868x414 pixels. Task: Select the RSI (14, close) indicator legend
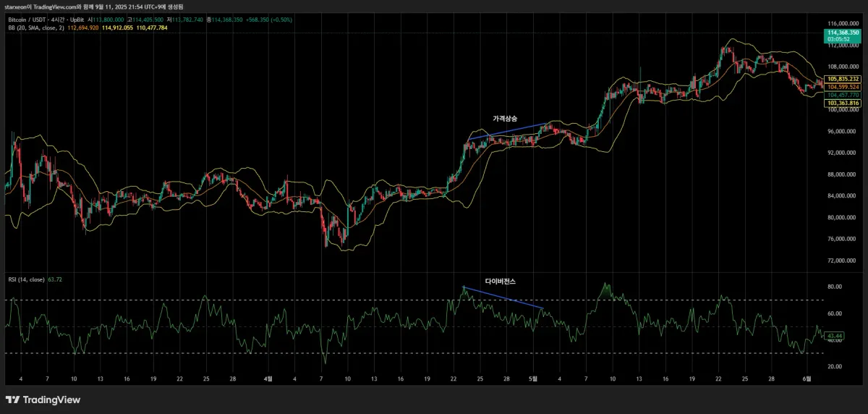[x=25, y=279]
